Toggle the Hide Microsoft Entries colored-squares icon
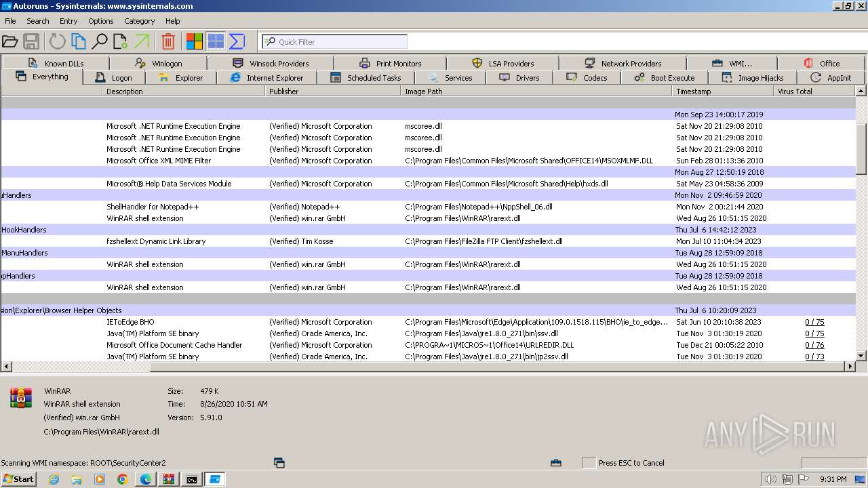The height and width of the screenshot is (488, 868). coord(195,41)
